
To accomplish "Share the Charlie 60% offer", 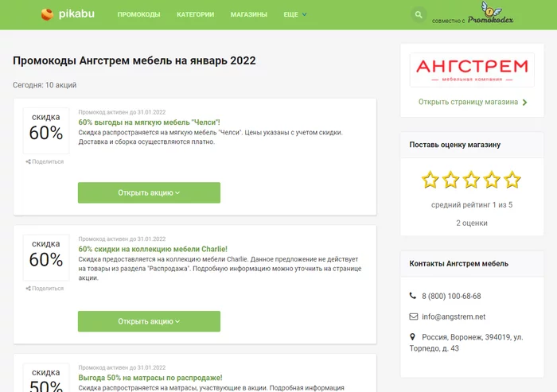I will coord(45,289).
